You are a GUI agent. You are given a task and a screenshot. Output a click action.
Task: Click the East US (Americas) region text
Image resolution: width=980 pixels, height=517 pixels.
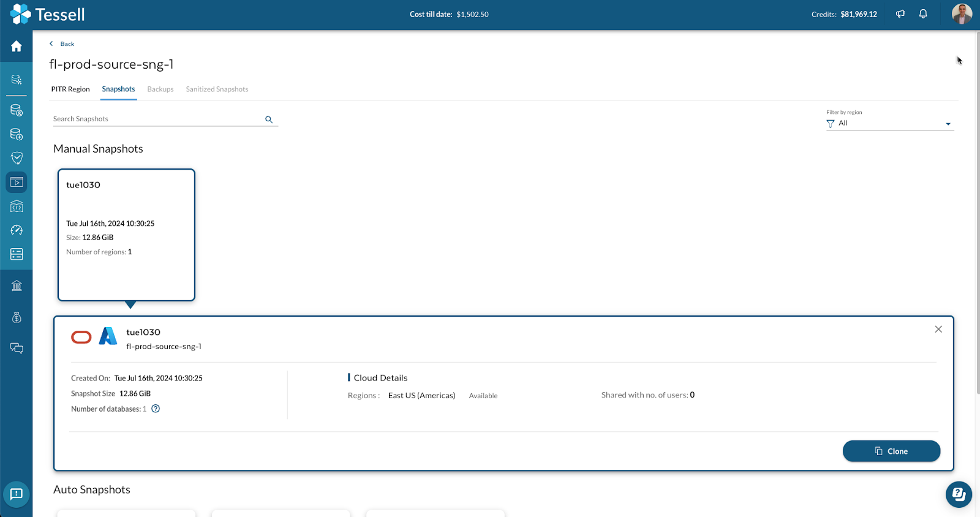tap(421, 396)
